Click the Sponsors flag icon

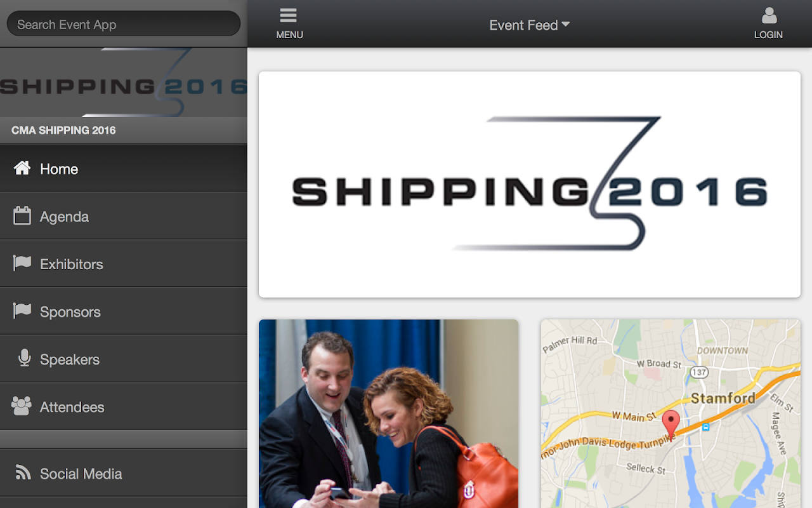pos(22,311)
